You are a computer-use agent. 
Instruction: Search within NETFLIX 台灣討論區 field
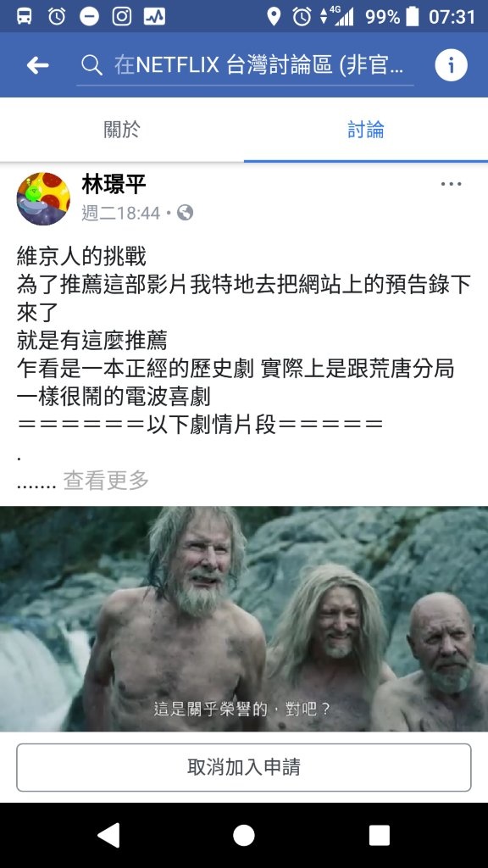pyautogui.click(x=245, y=65)
